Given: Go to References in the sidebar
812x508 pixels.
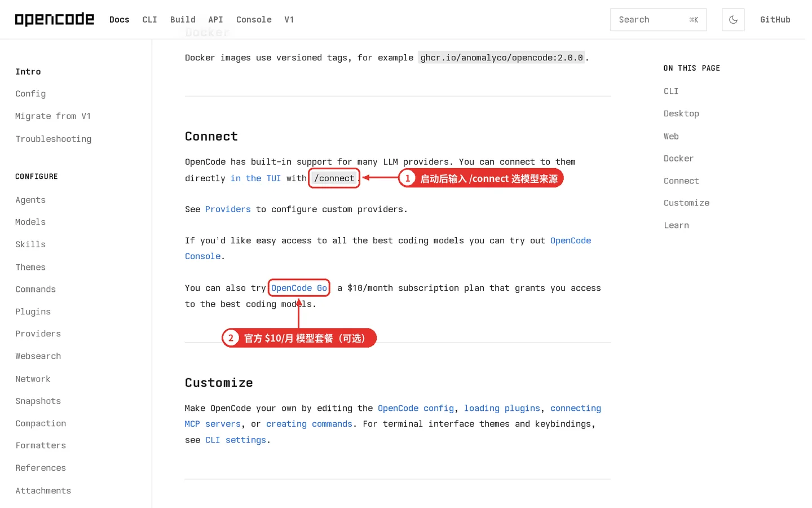Looking at the screenshot, I should (41, 468).
